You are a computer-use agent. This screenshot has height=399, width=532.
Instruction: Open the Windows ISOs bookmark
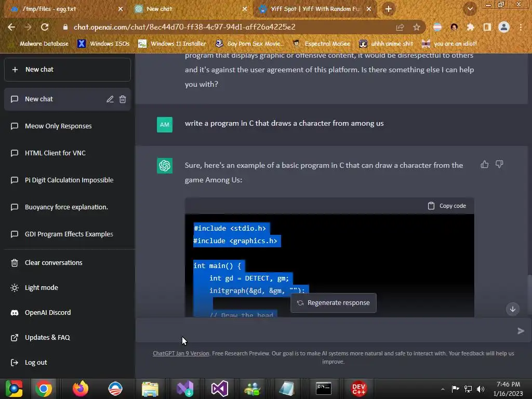click(103, 44)
